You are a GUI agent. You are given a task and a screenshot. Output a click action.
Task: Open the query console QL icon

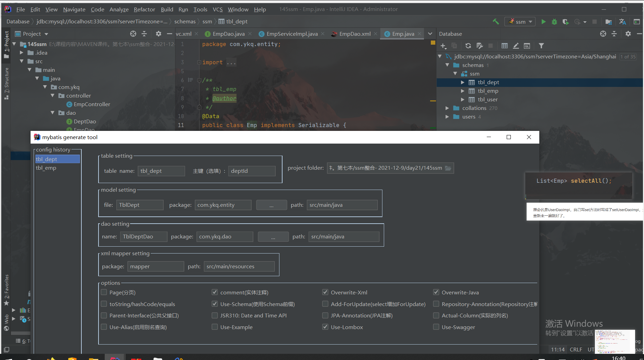527,46
